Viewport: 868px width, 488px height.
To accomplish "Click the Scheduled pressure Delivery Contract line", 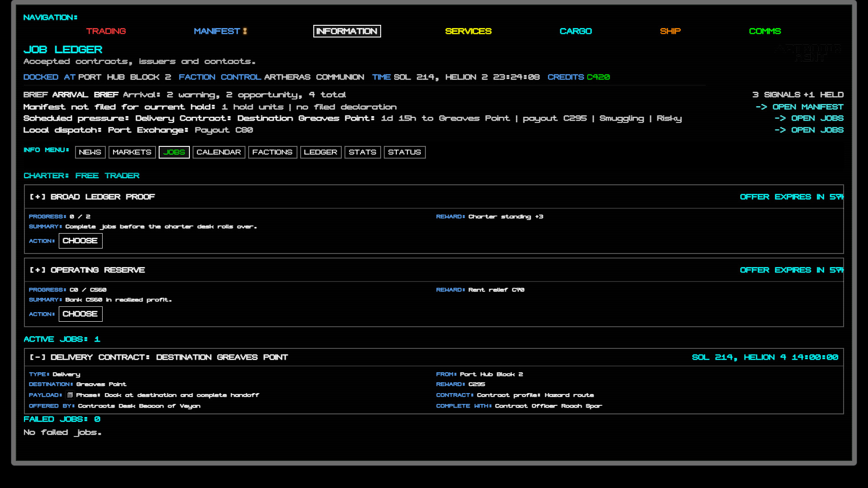I will [x=353, y=118].
